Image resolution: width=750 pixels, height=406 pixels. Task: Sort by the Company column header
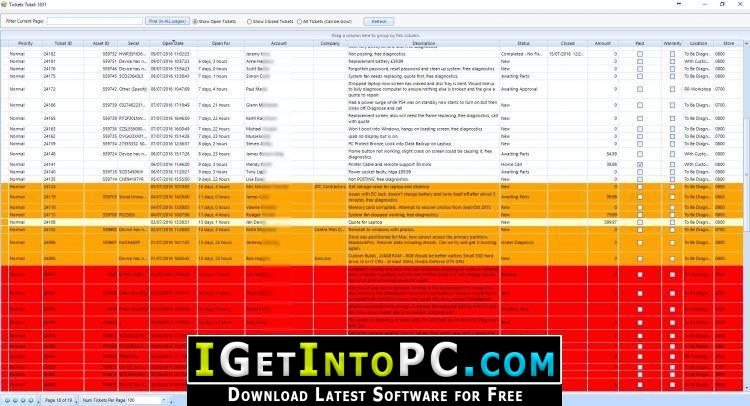[330, 43]
